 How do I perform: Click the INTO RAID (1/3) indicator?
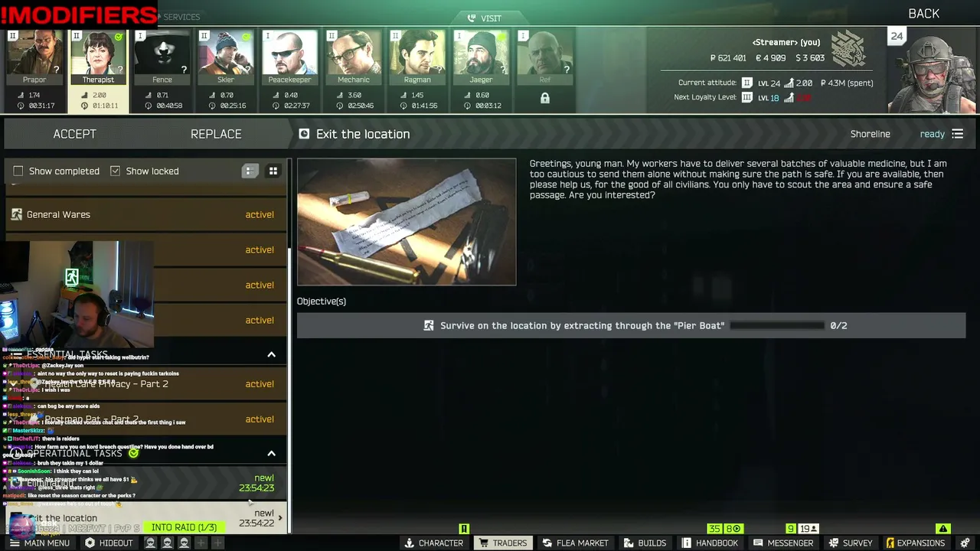click(184, 527)
